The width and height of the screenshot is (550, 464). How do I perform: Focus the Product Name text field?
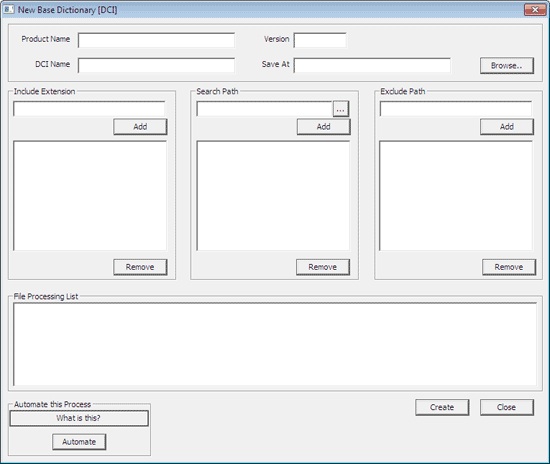[x=156, y=40]
